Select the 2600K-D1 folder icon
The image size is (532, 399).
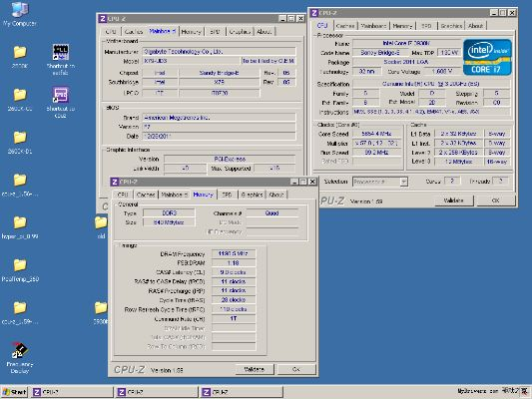20,143
